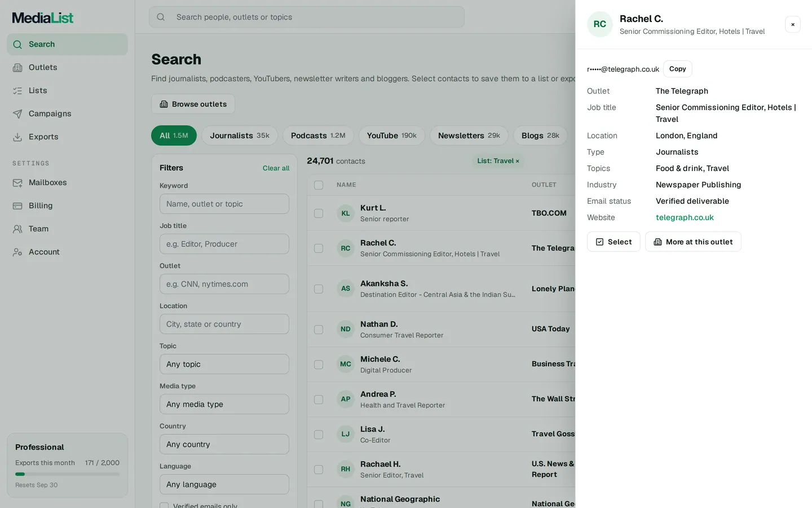Open the Any language dropdown
812x508 pixels.
(x=224, y=484)
